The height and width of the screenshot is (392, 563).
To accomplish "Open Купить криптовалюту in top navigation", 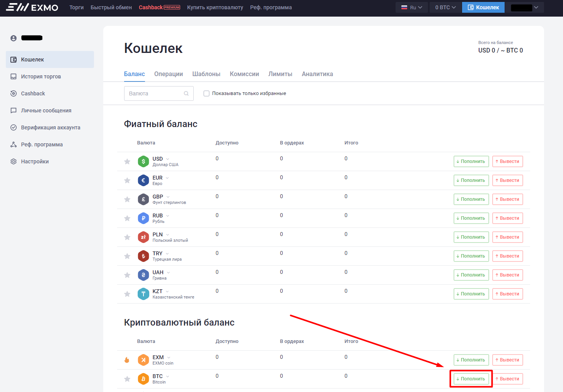I will click(215, 7).
